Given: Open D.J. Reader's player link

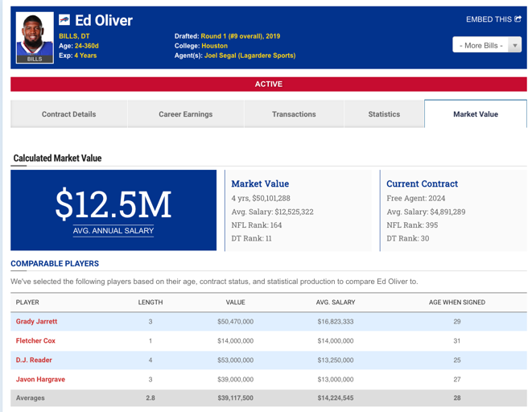Looking at the screenshot, I should click(x=34, y=360).
